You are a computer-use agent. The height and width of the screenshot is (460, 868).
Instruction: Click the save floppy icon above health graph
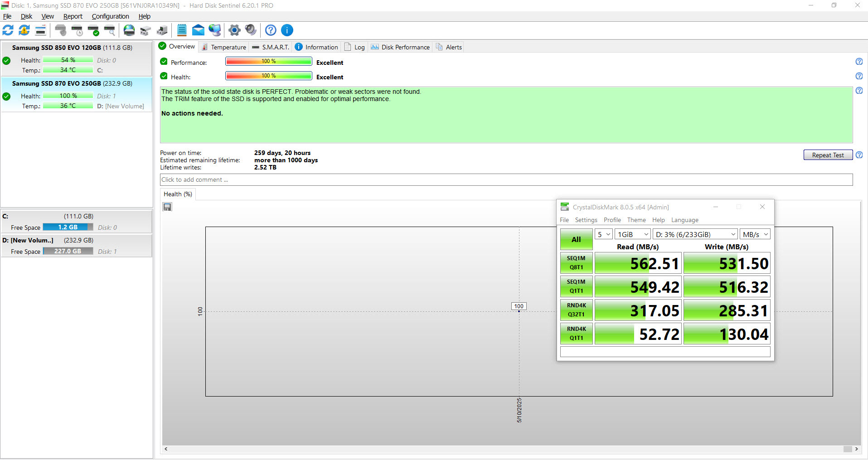[167, 207]
